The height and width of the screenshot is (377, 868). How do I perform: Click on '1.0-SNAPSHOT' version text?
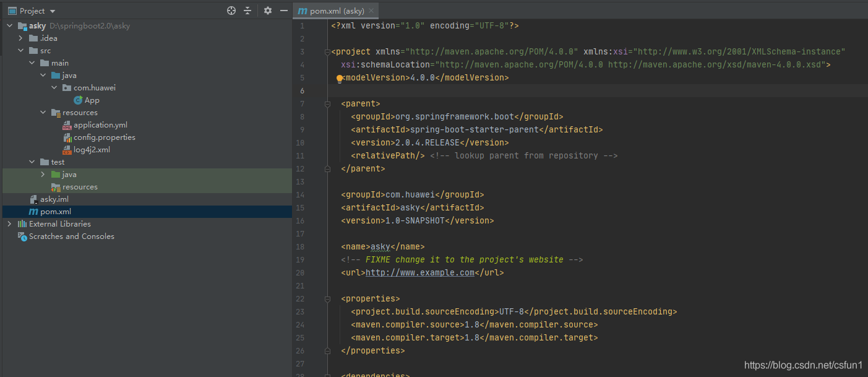pos(415,220)
